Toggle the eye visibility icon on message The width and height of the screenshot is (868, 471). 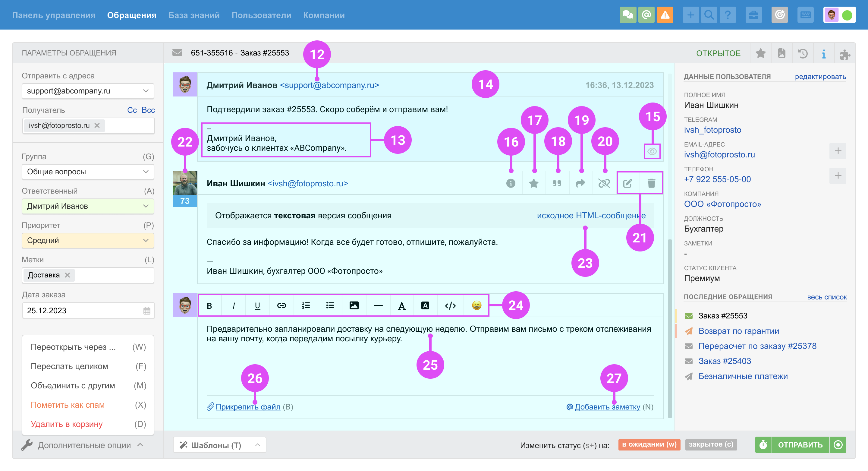pyautogui.click(x=652, y=151)
